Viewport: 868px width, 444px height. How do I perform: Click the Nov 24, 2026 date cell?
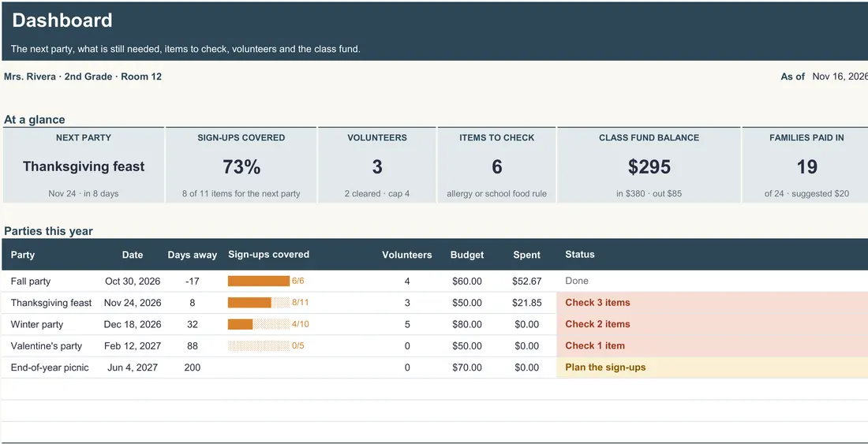click(133, 303)
